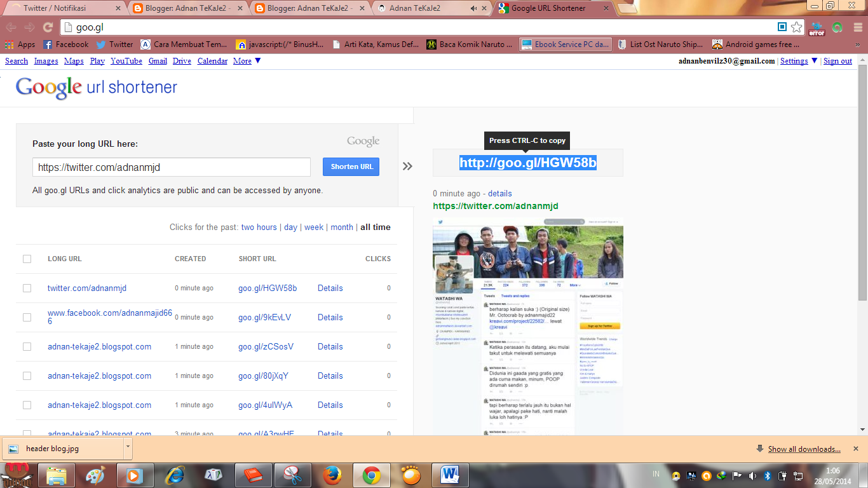Click the volume speaker tray icon
This screenshot has width=868, height=488.
coord(752,475)
